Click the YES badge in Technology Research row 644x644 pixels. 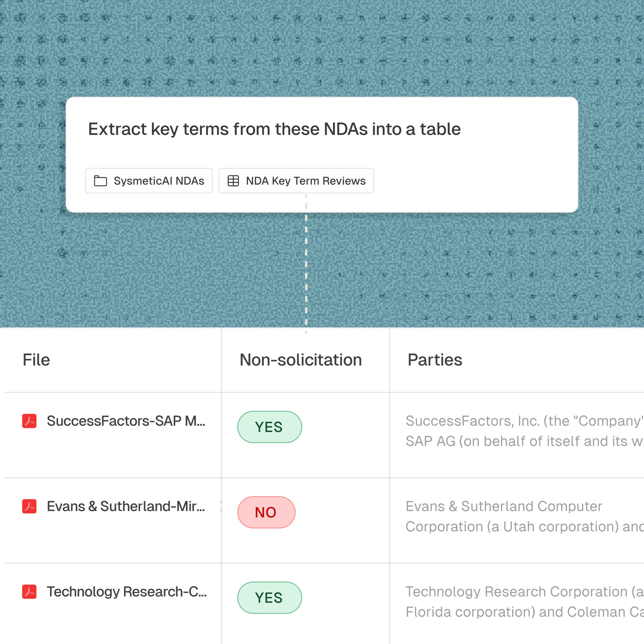coord(269,598)
